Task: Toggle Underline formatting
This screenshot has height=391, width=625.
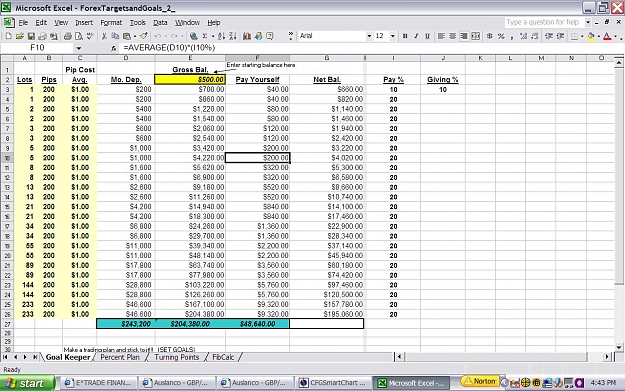Action: (x=427, y=36)
